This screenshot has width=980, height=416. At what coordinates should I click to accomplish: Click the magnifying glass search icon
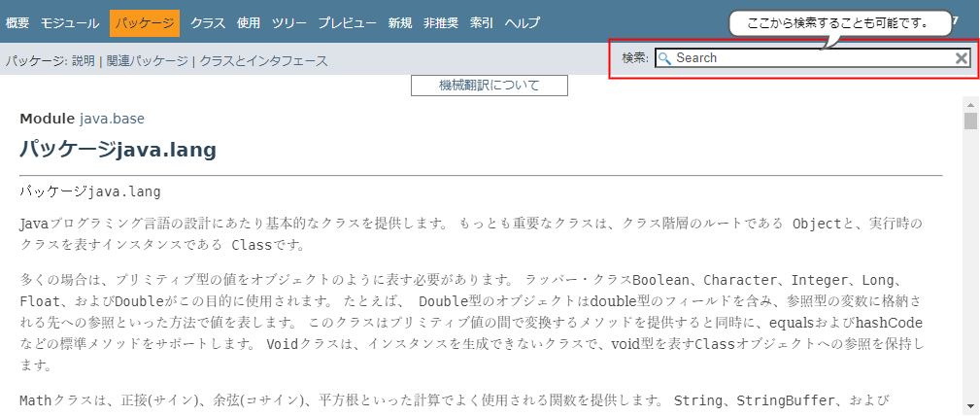pyautogui.click(x=665, y=58)
